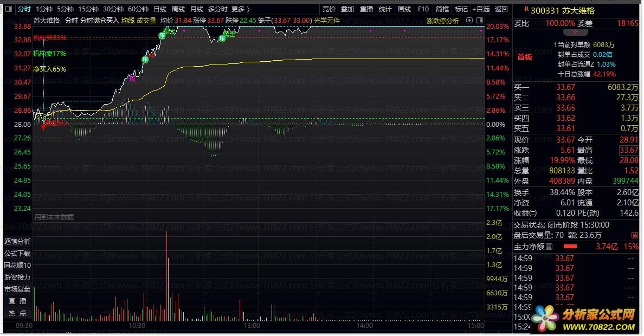Click the 换手 38.44% value
The height and width of the screenshot is (336, 644).
point(562,192)
